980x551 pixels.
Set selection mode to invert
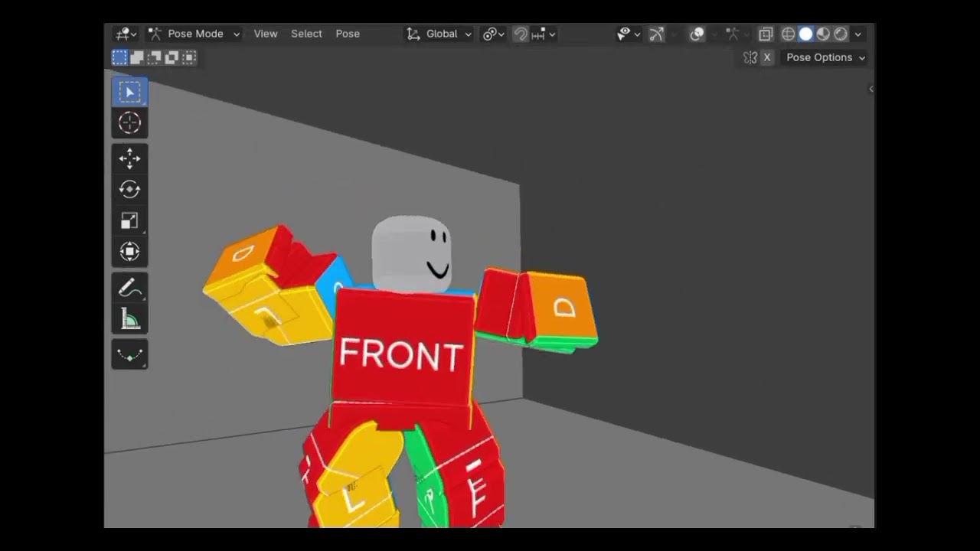[x=172, y=57]
